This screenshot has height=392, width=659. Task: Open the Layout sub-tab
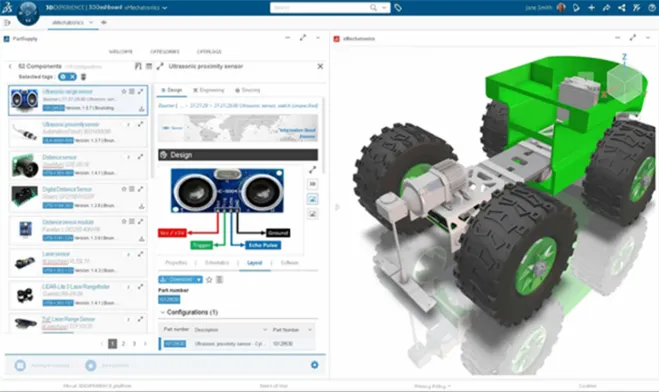pos(254,263)
